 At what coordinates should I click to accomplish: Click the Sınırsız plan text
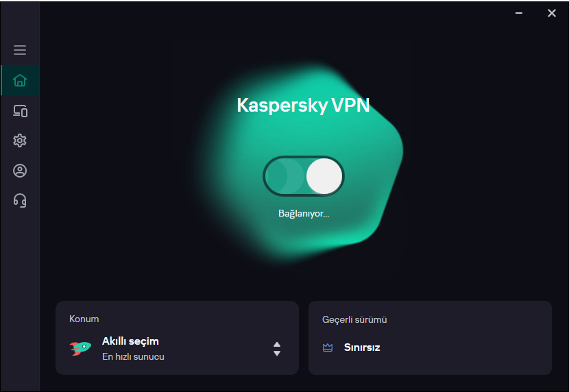pos(362,347)
